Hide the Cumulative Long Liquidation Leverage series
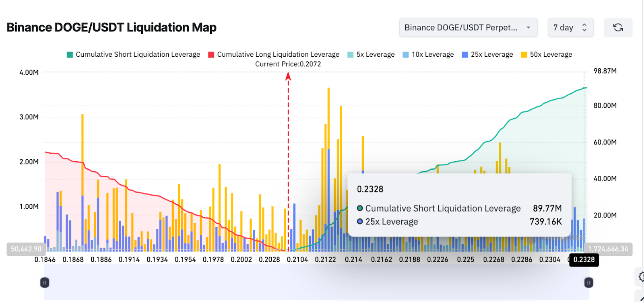This screenshot has height=302, width=644. (x=278, y=55)
